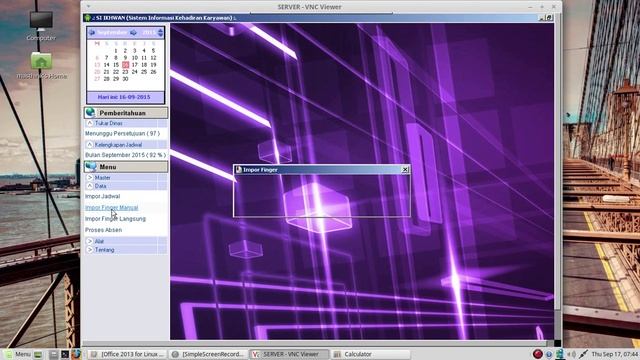Close the Impor Finger dialog
The width and height of the screenshot is (640, 360).
(405, 169)
